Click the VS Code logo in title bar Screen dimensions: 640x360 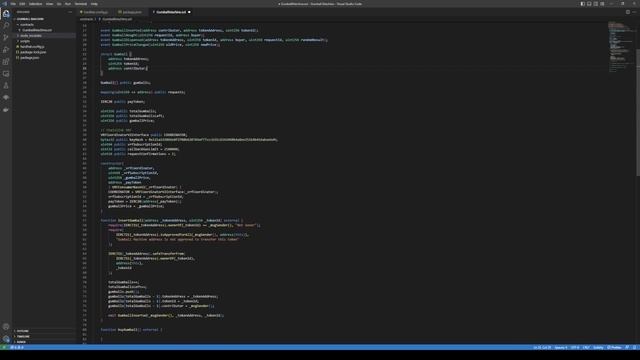(x=4, y=4)
